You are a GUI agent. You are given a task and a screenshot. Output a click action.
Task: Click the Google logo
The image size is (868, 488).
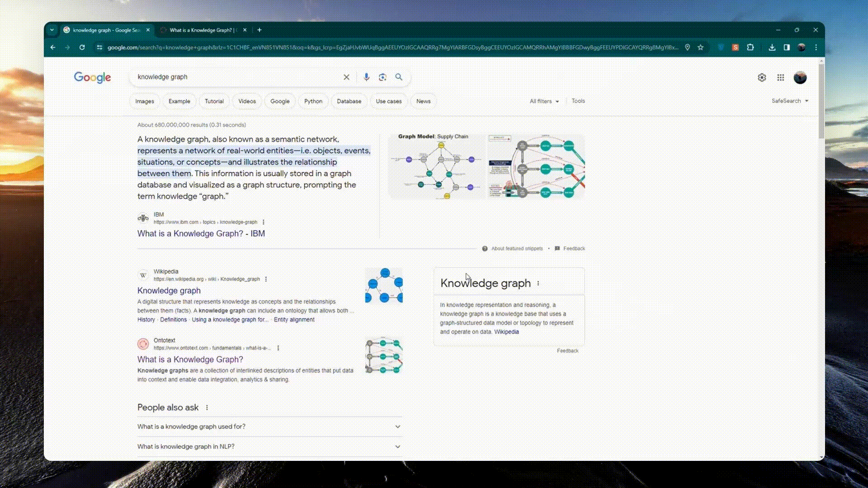click(x=93, y=77)
